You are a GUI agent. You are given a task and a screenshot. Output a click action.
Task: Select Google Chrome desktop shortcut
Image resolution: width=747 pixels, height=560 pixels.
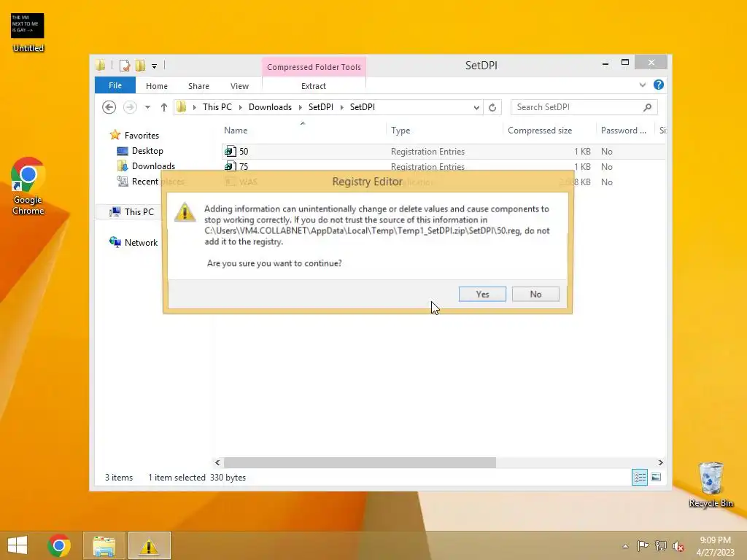[28, 186]
